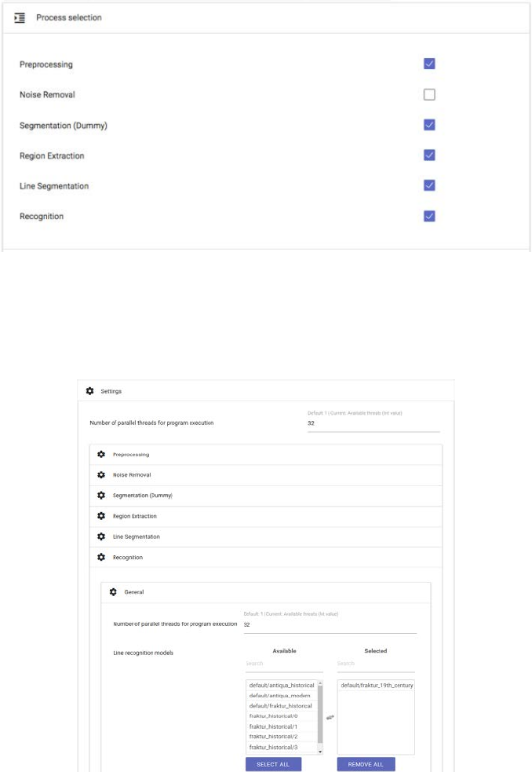The height and width of the screenshot is (772, 532).
Task: Click the gear icon beside Settings header
Action: (89, 391)
